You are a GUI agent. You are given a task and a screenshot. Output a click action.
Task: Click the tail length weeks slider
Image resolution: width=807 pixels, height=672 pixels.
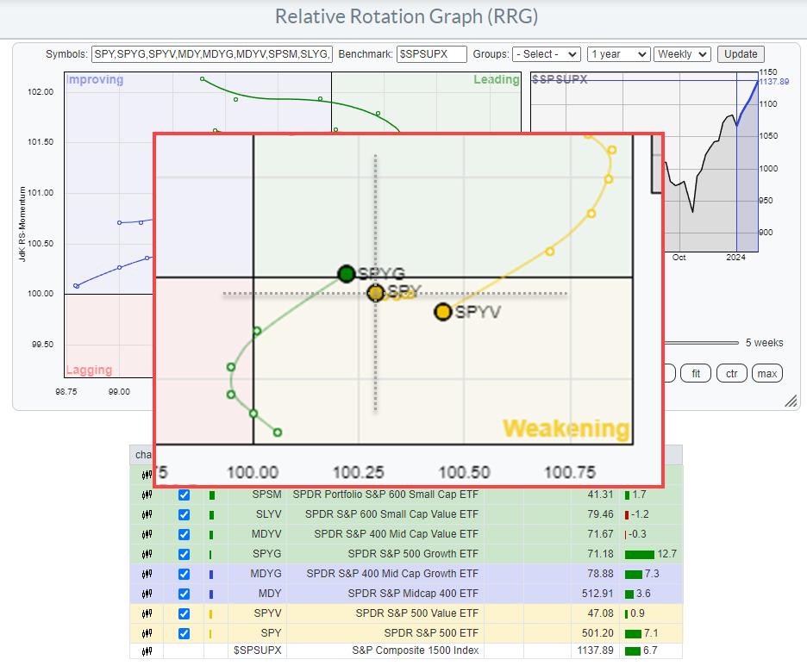703,343
